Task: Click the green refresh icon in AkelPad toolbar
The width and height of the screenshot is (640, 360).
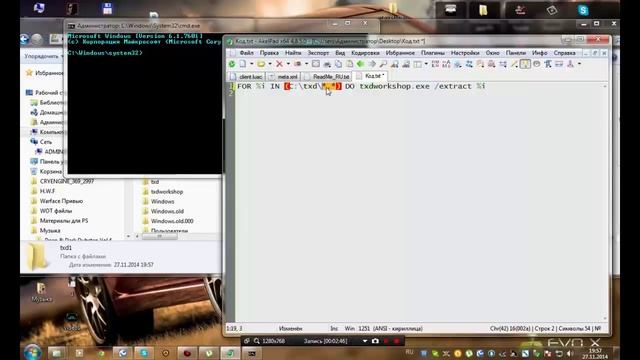Action: [x=232, y=64]
